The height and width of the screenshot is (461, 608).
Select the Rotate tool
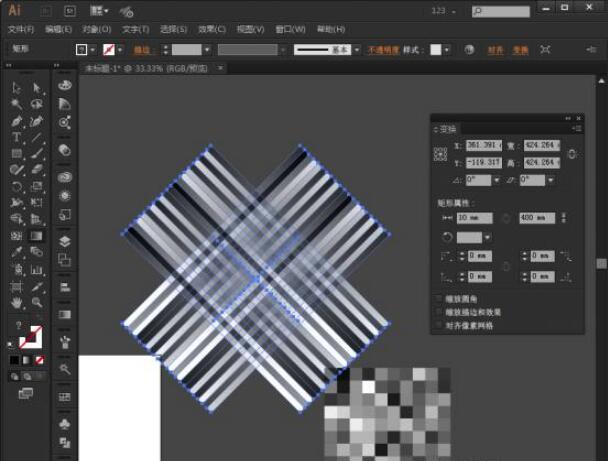click(16, 186)
